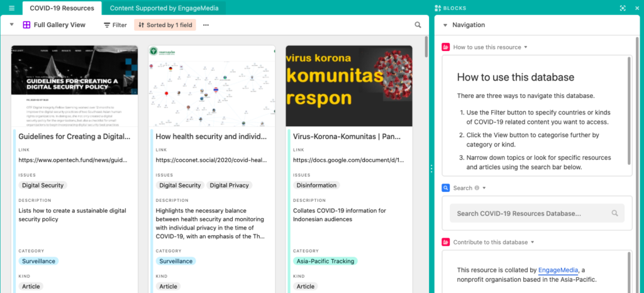Open the three-dot more options menu
The width and height of the screenshot is (644, 293).
[206, 25]
